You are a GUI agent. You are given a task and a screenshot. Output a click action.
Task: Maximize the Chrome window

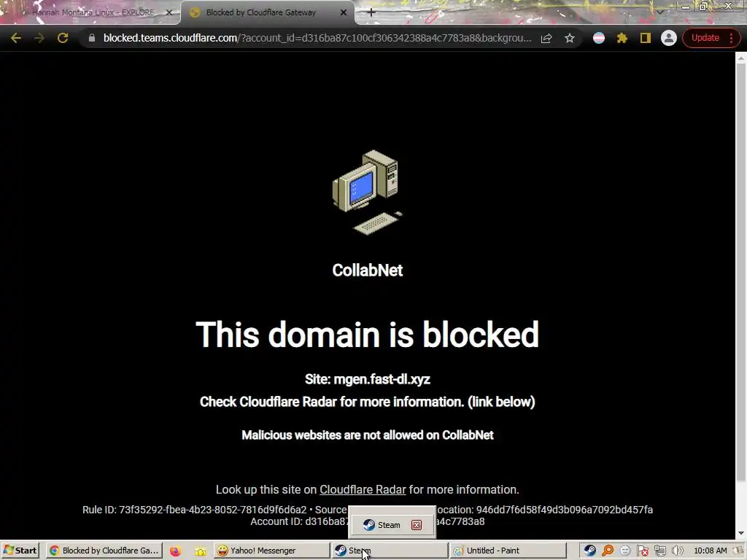pyautogui.click(x=704, y=7)
